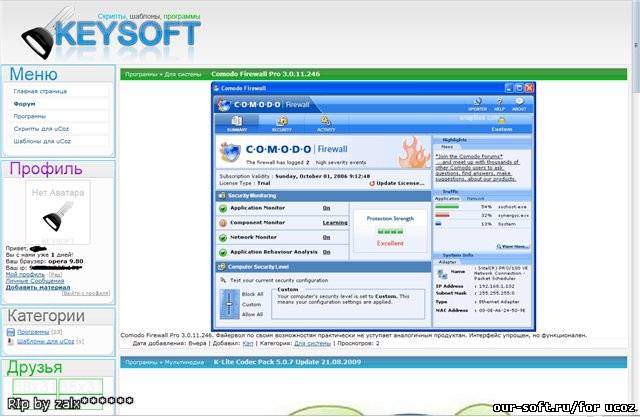Open Программы » Для системы breadcrumb
The image size is (640, 417).
[x=163, y=75]
